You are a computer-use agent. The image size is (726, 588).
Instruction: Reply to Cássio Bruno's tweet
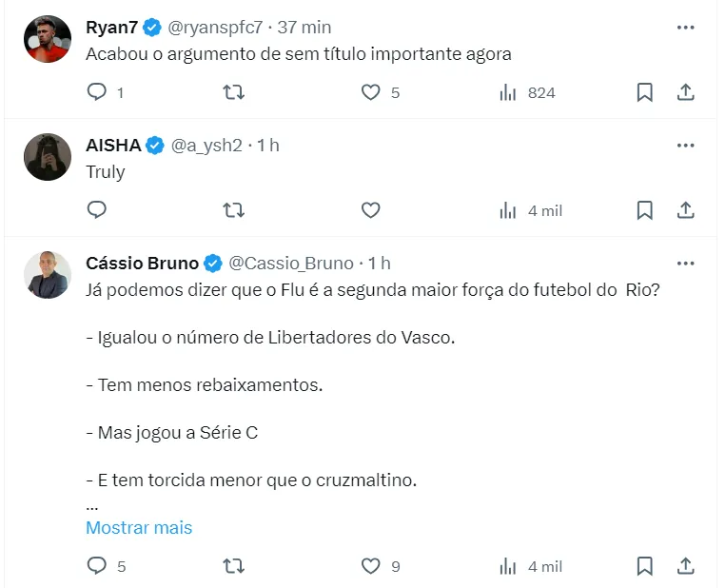[97, 566]
